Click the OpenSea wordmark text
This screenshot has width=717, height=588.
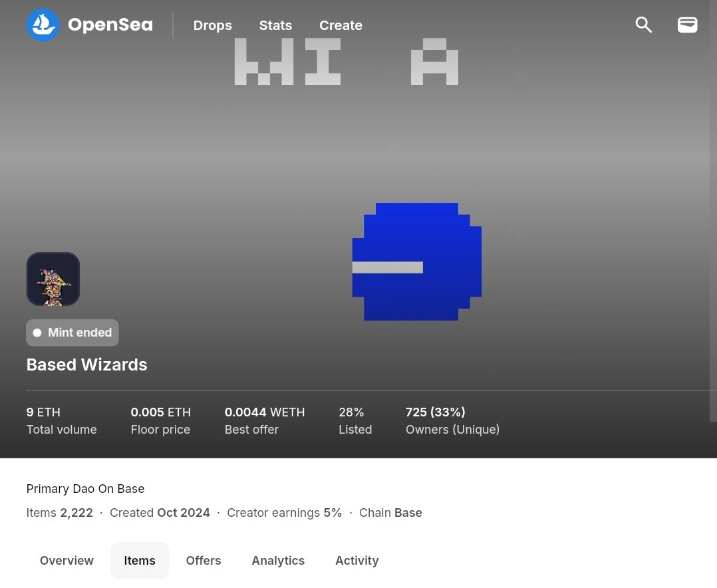110,25
